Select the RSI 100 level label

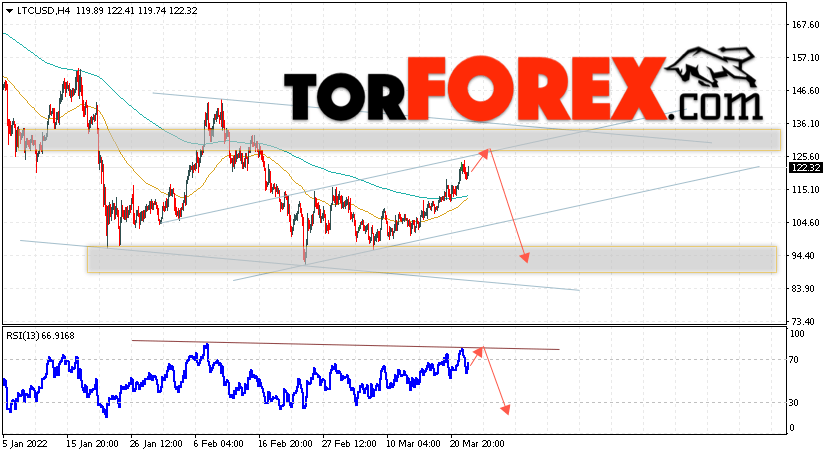coord(796,334)
